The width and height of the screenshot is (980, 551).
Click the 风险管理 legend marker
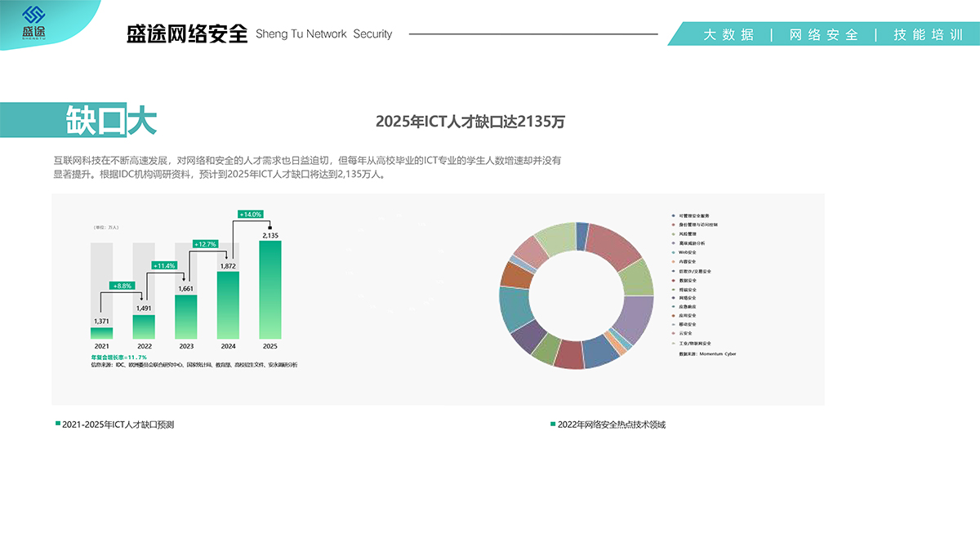672,233
